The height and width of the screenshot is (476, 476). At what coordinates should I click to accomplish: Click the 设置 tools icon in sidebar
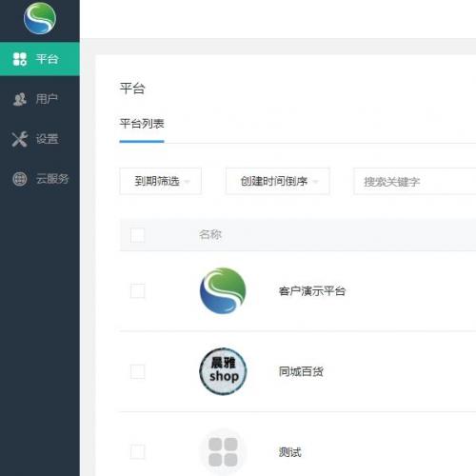(20, 139)
